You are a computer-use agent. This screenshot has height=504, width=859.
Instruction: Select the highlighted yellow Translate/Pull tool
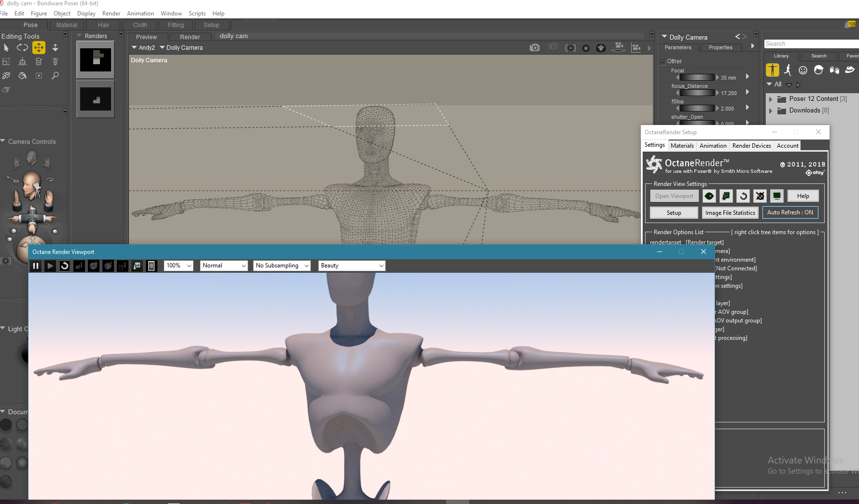pyautogui.click(x=39, y=47)
